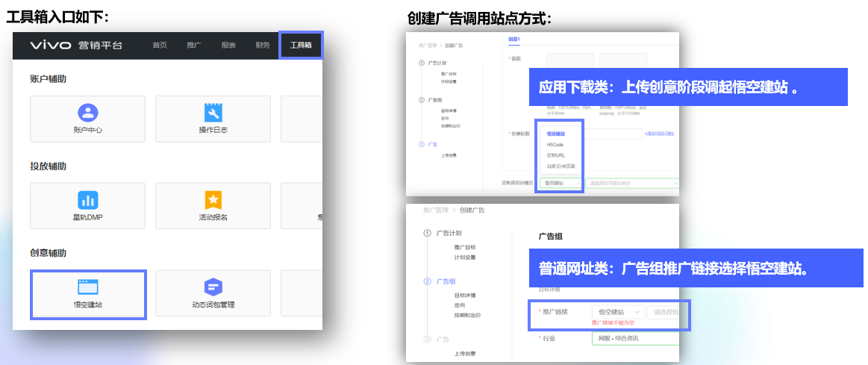
Task: Go to 首页 in top navigation
Action: 160,46
